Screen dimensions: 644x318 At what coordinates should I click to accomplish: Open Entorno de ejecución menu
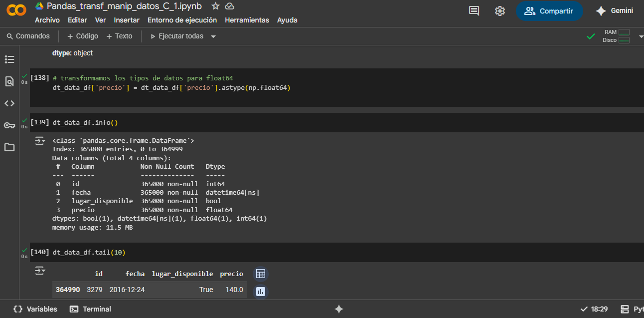point(182,20)
